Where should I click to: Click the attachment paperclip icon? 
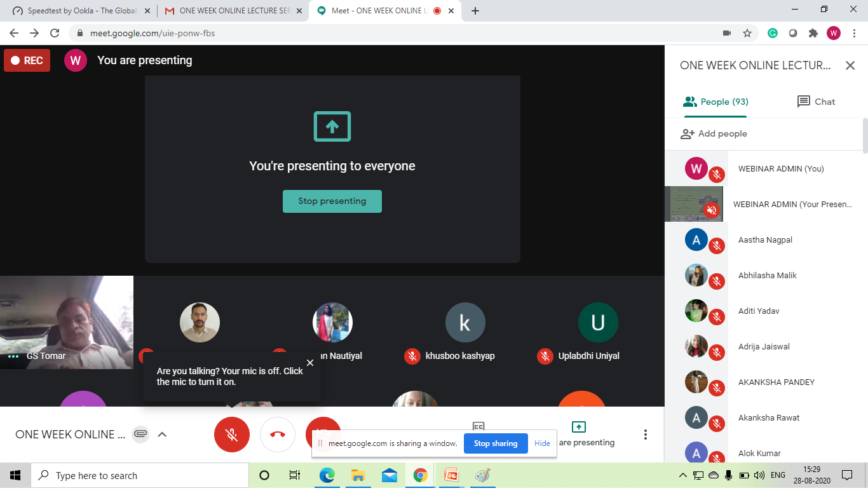coord(140,435)
